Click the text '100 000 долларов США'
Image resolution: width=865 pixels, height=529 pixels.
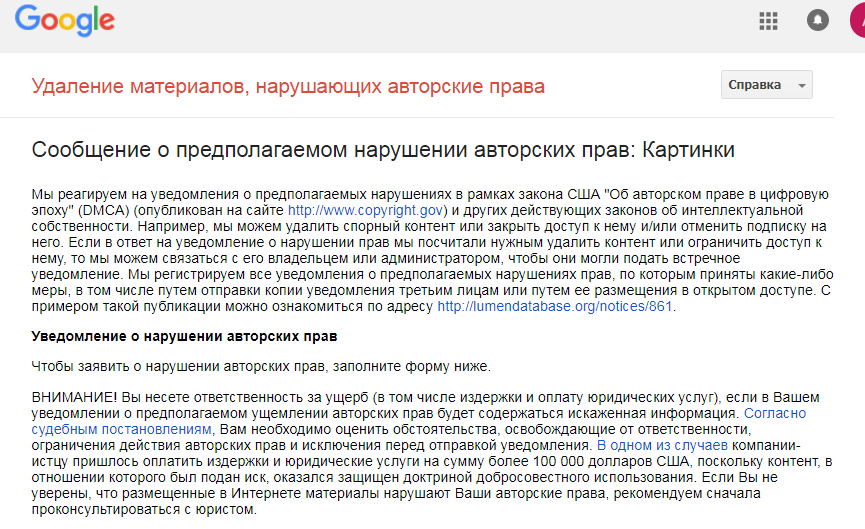point(611,461)
